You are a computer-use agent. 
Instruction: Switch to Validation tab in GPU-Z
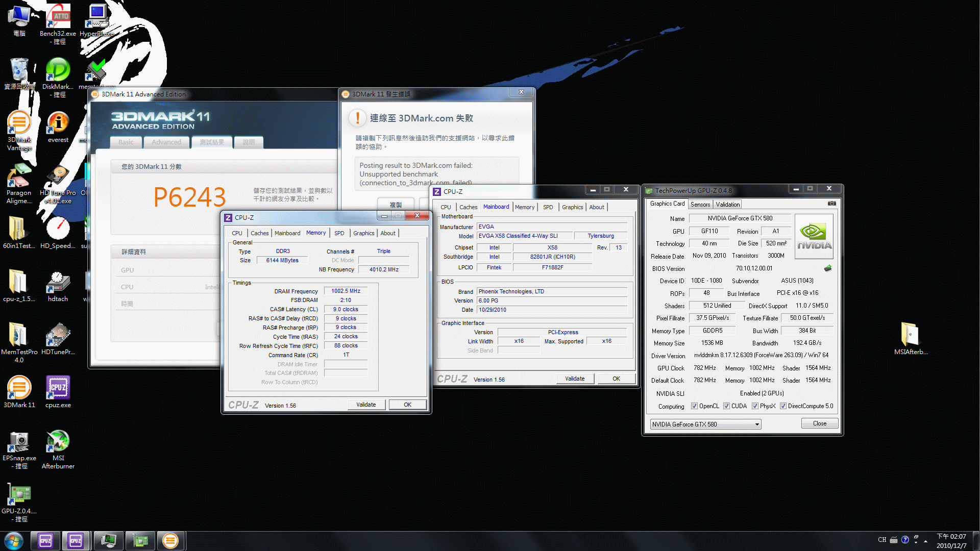727,205
